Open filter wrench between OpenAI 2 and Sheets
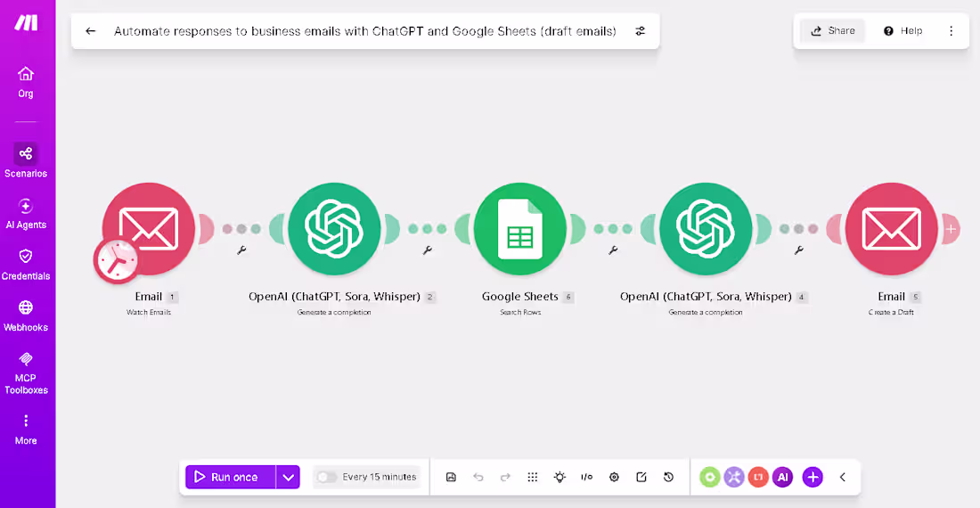The image size is (980, 508). point(428,250)
